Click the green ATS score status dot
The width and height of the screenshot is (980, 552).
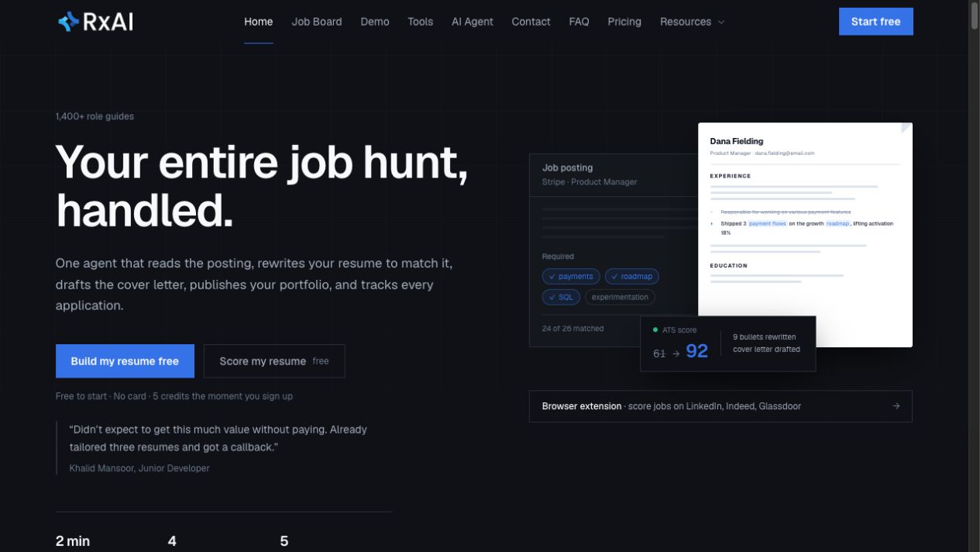655,329
